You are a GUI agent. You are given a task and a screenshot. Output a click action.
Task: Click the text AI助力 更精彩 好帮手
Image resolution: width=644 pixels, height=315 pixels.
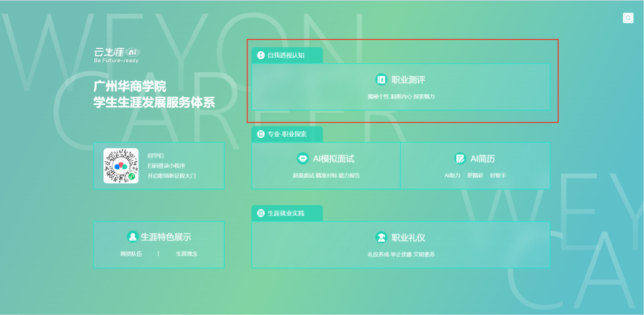point(475,175)
